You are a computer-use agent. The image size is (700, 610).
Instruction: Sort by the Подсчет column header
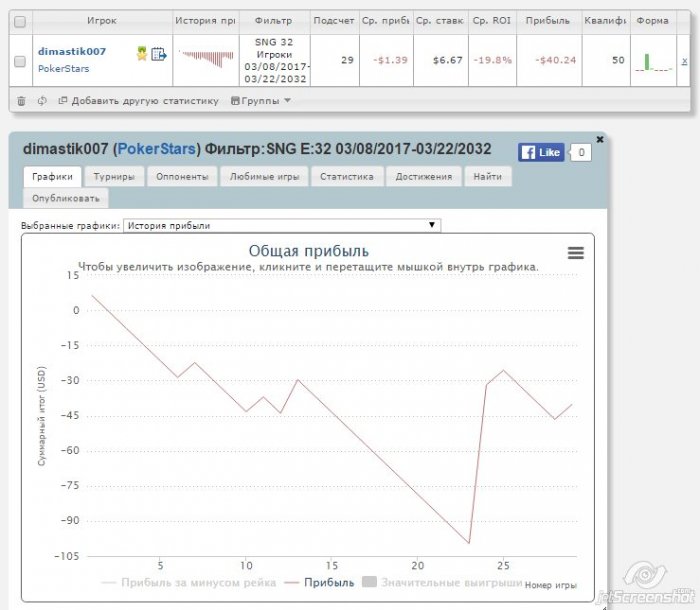click(x=334, y=21)
